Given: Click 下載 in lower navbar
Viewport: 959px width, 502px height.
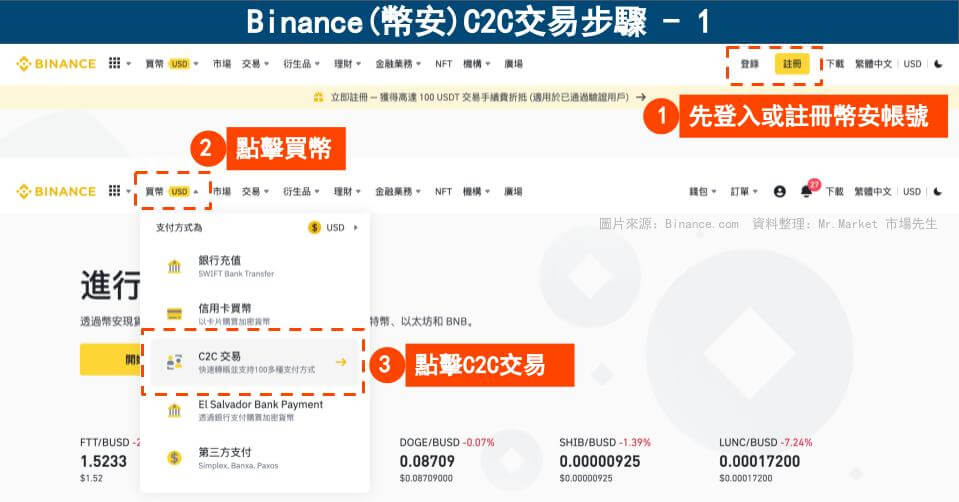Looking at the screenshot, I should (x=834, y=191).
